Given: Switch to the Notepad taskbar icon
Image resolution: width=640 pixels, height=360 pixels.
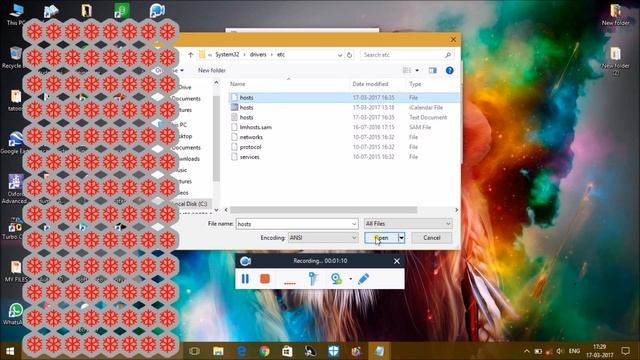Looking at the screenshot, I should [380, 351].
